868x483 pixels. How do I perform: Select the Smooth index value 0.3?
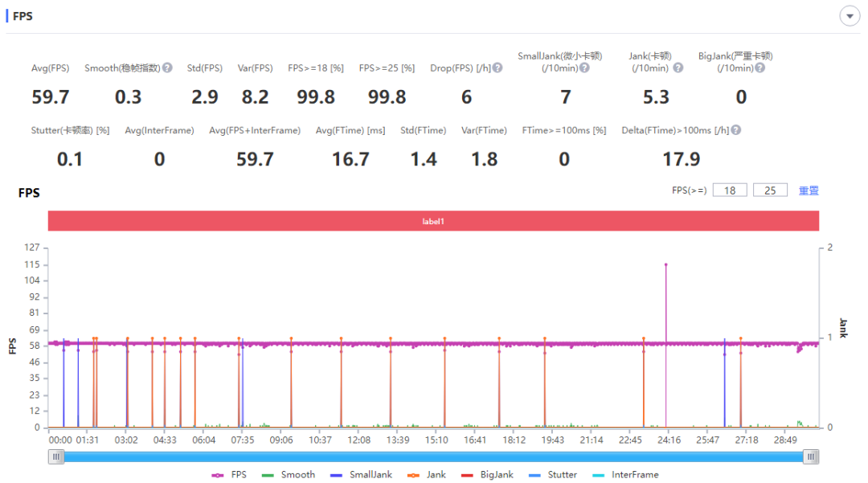(128, 97)
